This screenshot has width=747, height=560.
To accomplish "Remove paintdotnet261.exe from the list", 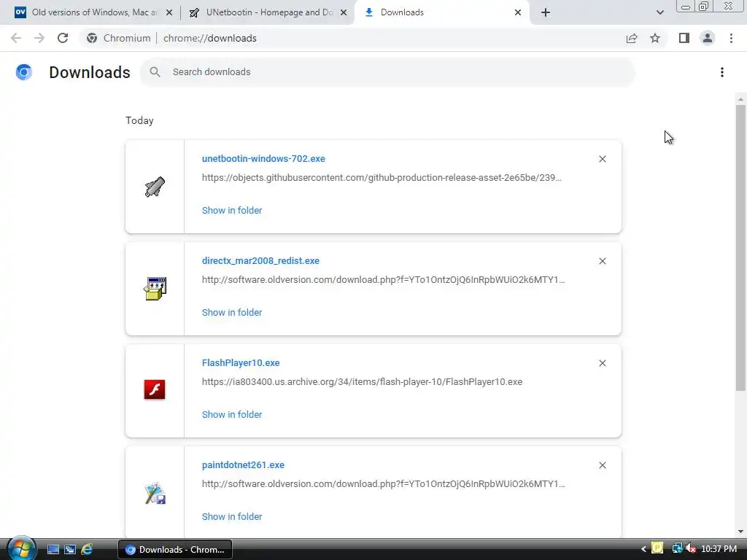I will [603, 465].
